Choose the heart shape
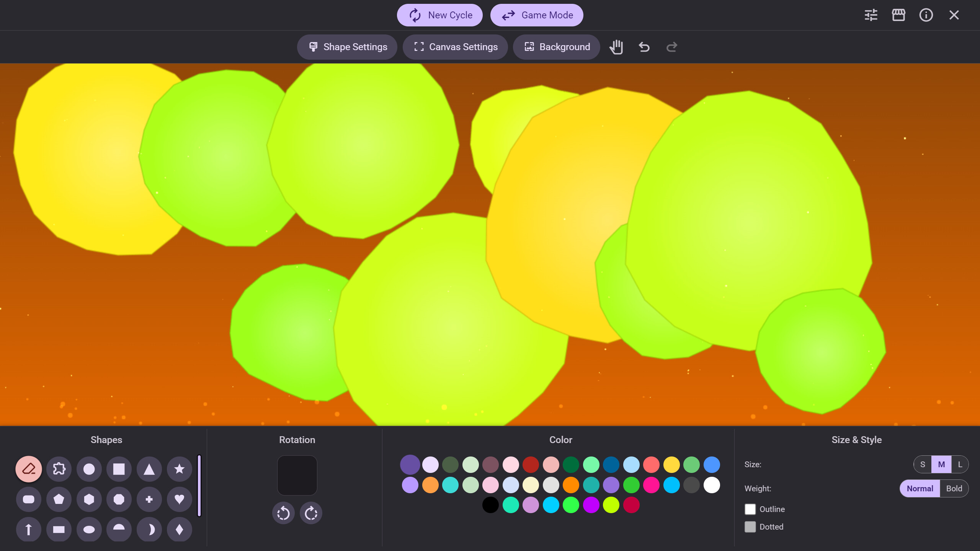Viewport: 980px width, 551px height. pyautogui.click(x=179, y=499)
